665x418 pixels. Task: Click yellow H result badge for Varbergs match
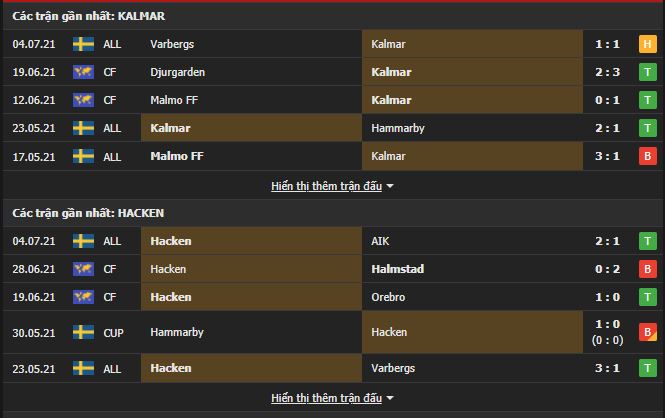(x=648, y=44)
